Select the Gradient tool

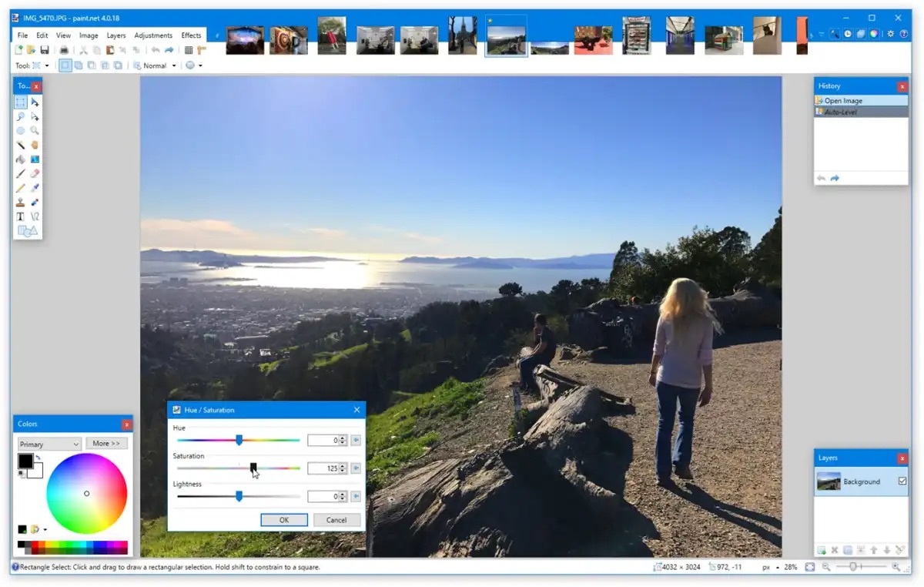[35, 159]
